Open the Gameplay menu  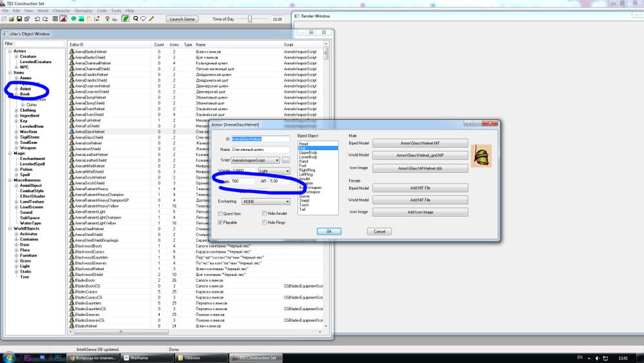click(x=83, y=11)
